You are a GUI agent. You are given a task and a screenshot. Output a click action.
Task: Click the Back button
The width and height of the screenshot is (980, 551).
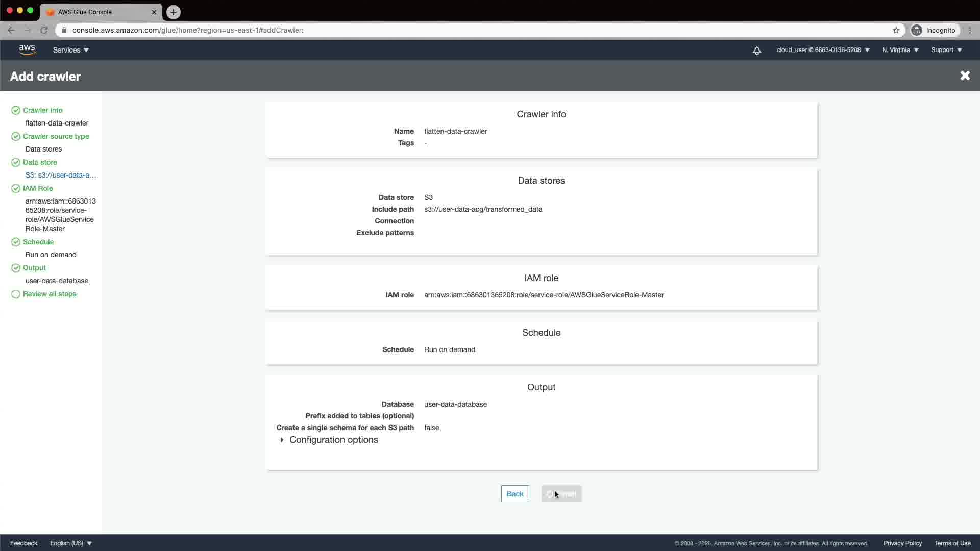(514, 494)
